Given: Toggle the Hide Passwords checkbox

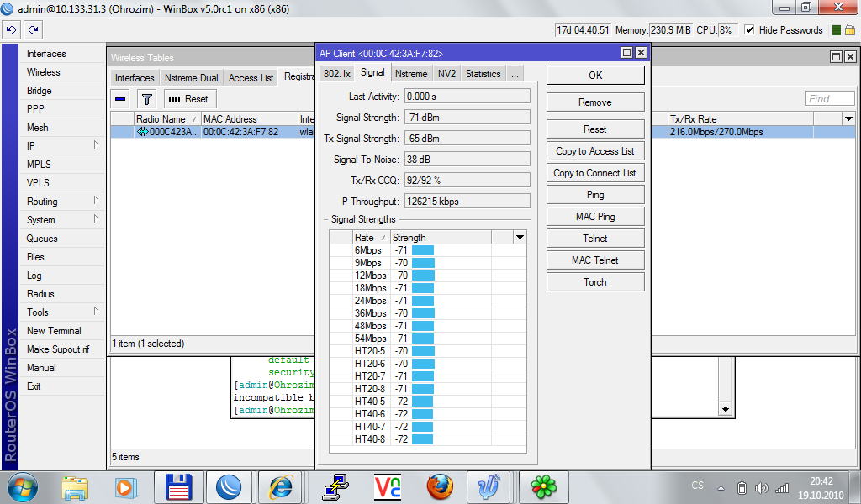Looking at the screenshot, I should 749,30.
